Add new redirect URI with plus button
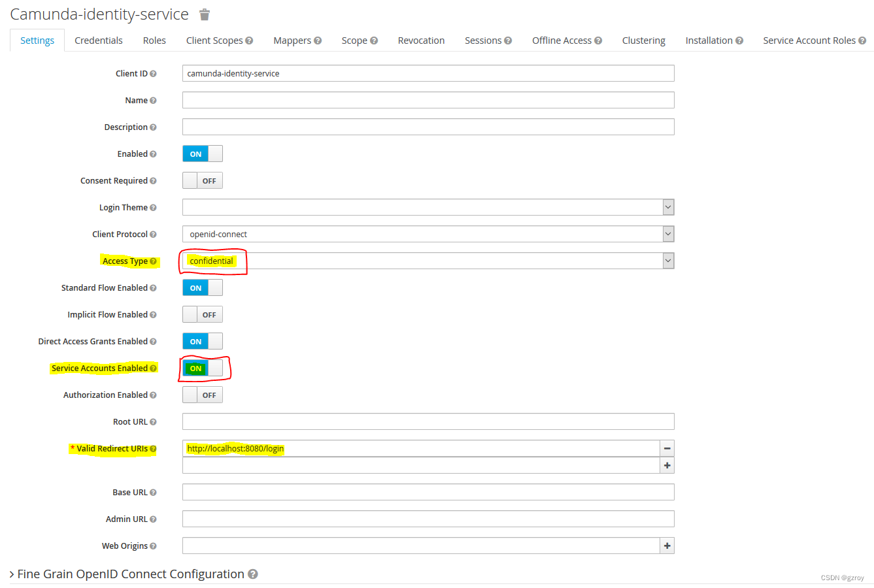Screen dimensions: 874x588 (x=667, y=465)
